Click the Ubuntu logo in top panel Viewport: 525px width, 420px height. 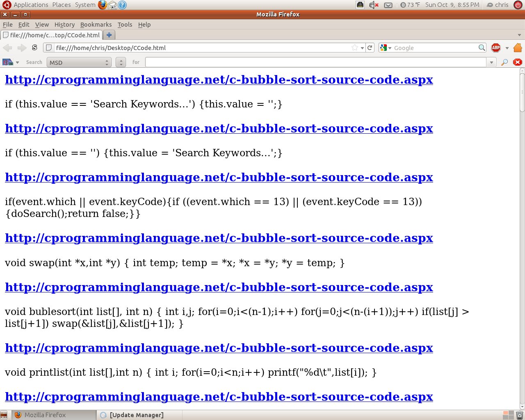point(7,5)
